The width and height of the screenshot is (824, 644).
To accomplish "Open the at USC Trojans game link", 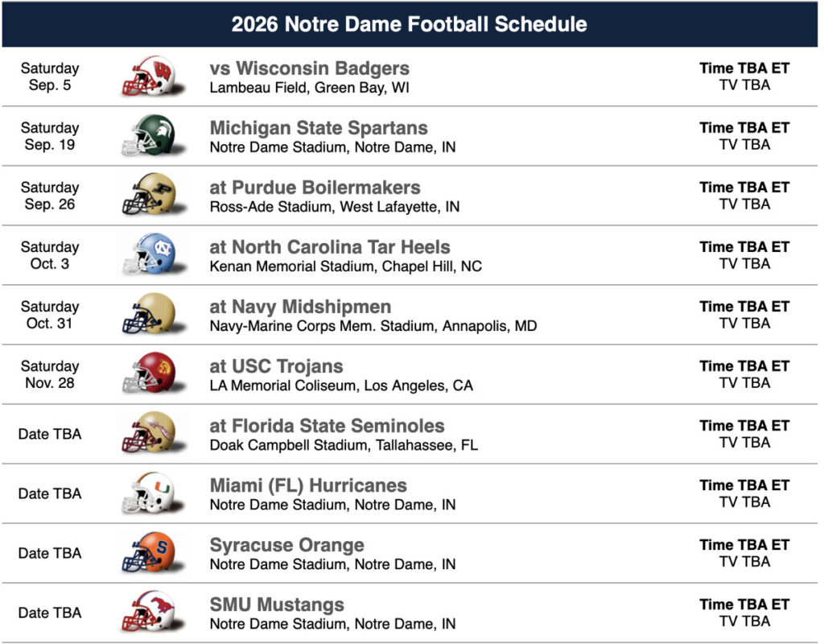I will pos(276,367).
